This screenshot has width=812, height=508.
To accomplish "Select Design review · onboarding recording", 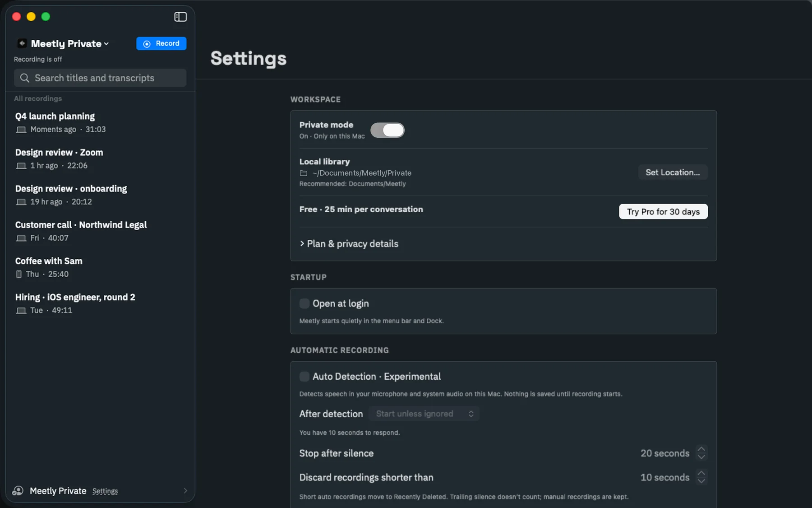I will pyautogui.click(x=100, y=195).
